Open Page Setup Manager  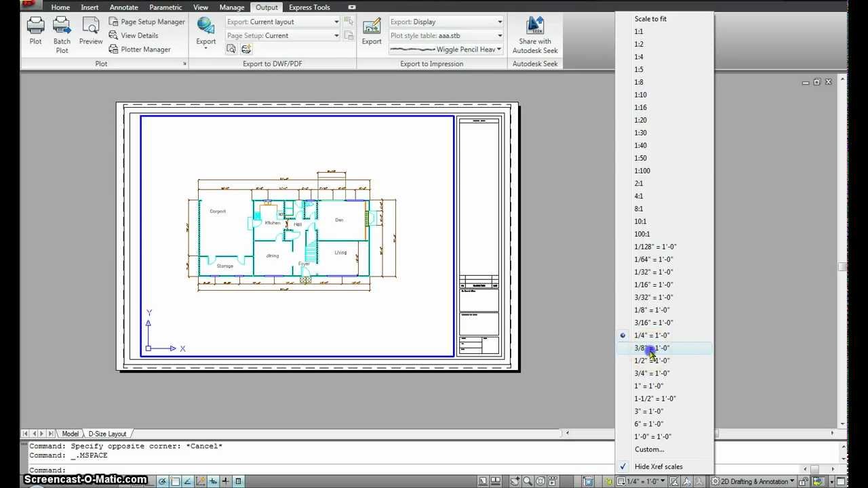click(146, 22)
